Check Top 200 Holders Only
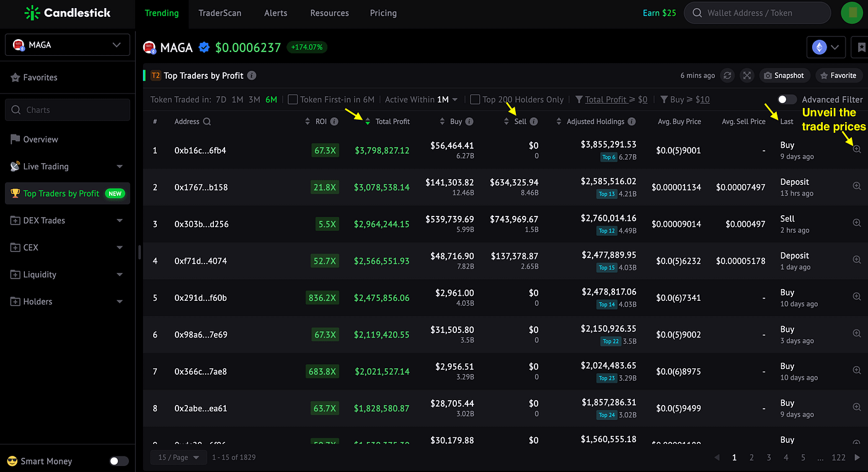This screenshot has width=868, height=472. [475, 99]
